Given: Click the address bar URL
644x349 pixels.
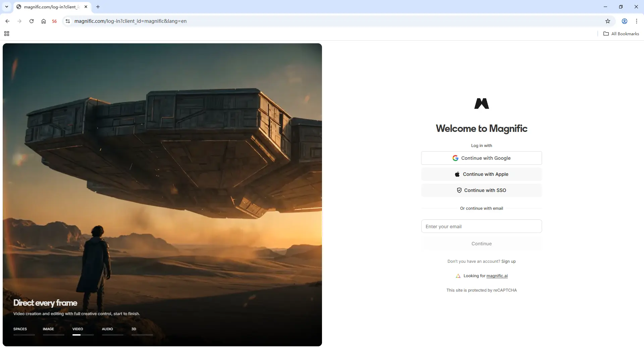Looking at the screenshot, I should (x=130, y=21).
